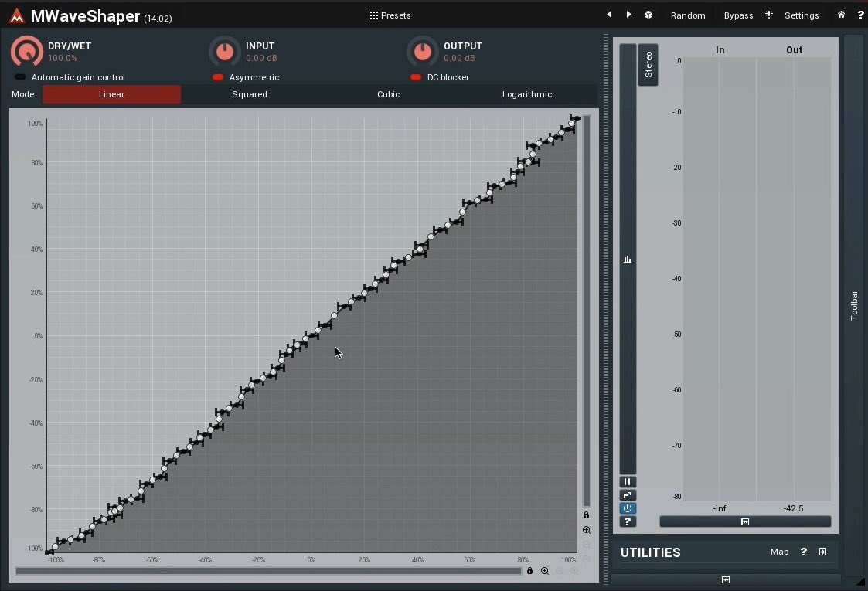Pause the level meters
Screen dimensions: 868x591
click(627, 482)
